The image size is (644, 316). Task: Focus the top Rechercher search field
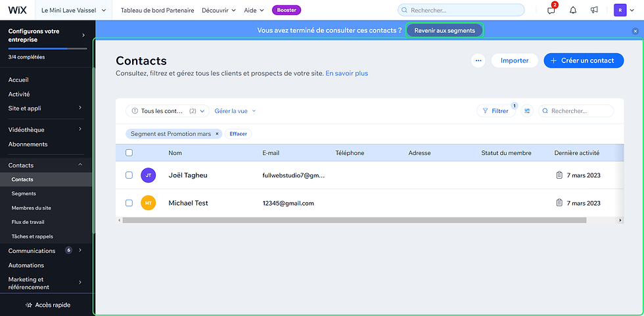(461, 11)
